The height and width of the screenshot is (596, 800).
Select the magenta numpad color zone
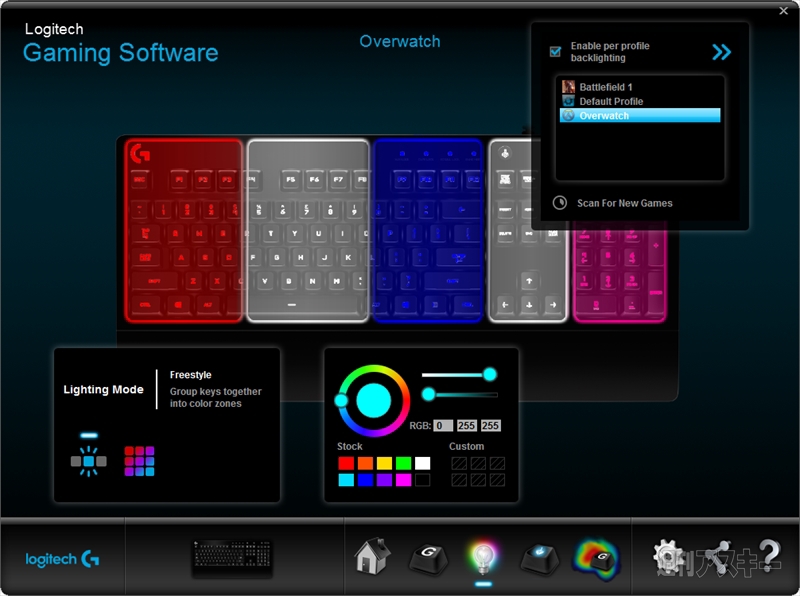619,272
